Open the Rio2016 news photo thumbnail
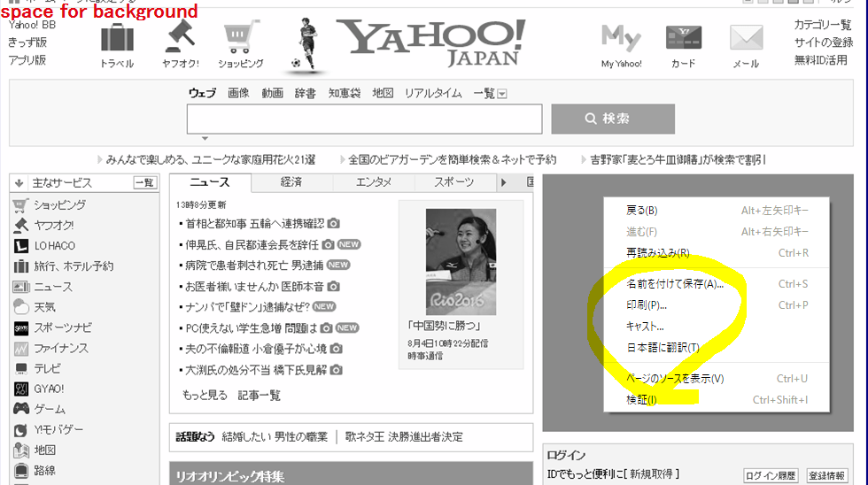 tap(461, 262)
